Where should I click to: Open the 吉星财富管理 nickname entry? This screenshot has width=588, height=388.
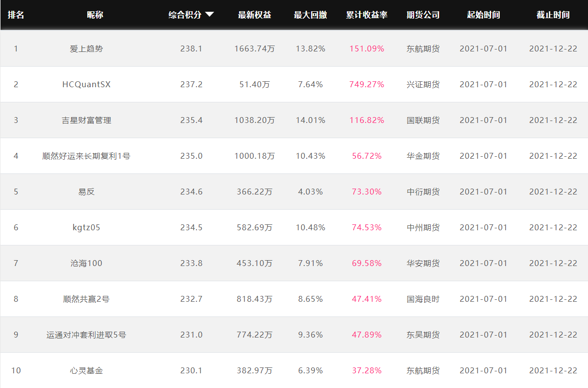pos(86,120)
